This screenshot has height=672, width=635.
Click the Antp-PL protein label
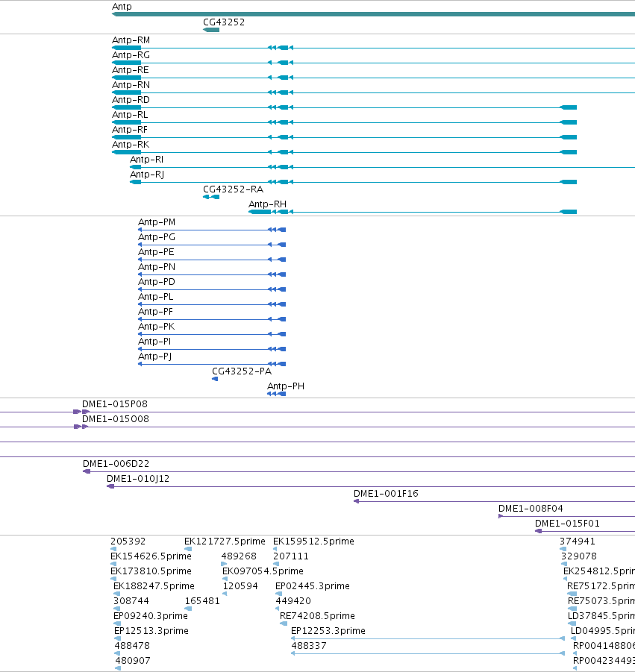tap(156, 297)
